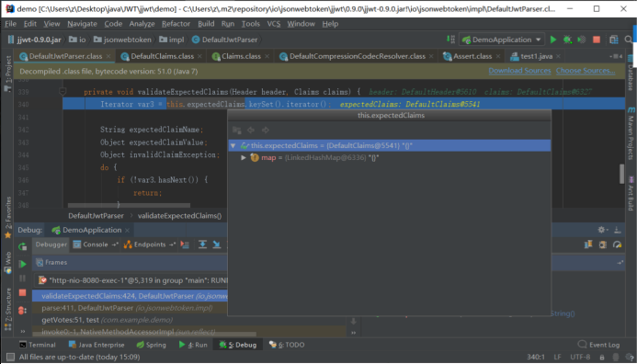This screenshot has height=364, width=637.
Task: Click the Build project icon beside run configuration
Action: point(451,39)
